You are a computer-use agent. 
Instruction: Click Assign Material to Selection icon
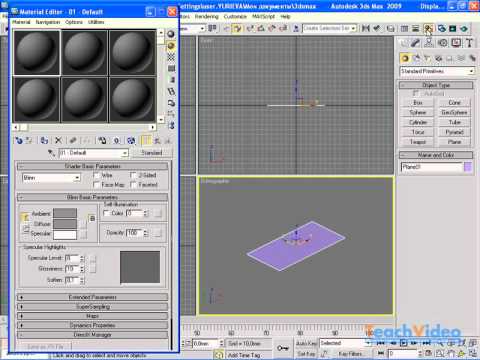(44, 141)
